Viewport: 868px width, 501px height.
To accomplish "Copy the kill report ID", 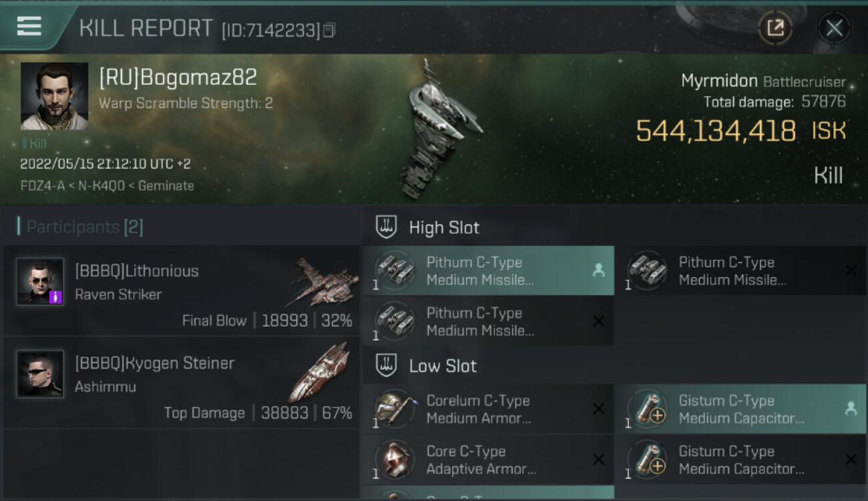I will [329, 30].
